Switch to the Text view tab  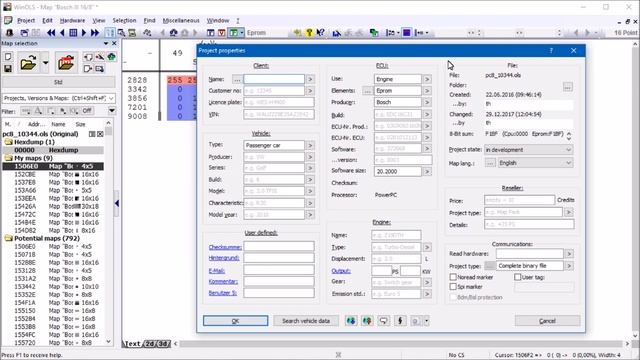(x=133, y=344)
